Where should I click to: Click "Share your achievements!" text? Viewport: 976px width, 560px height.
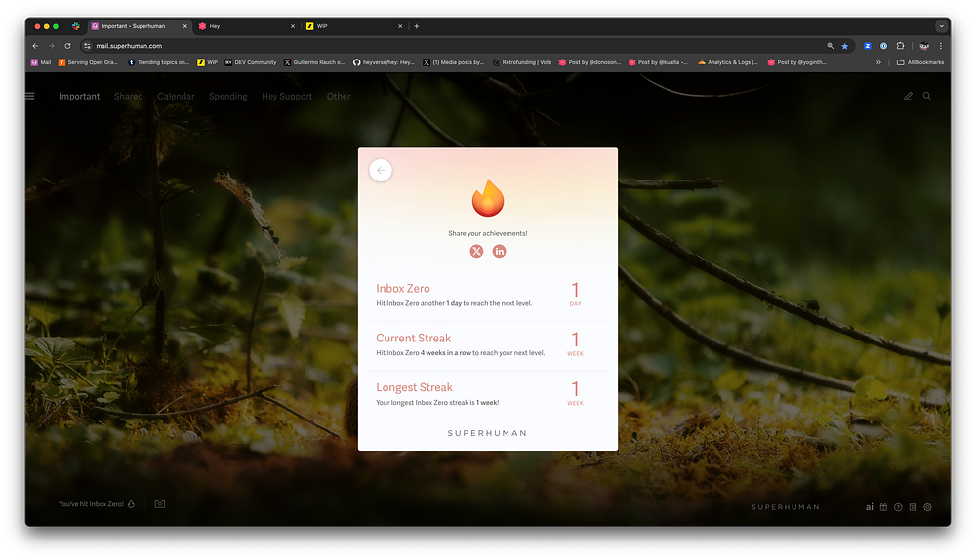[x=487, y=233]
